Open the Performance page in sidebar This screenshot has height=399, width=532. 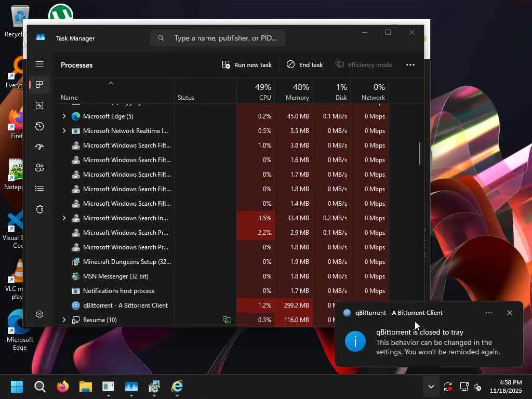coord(39,105)
